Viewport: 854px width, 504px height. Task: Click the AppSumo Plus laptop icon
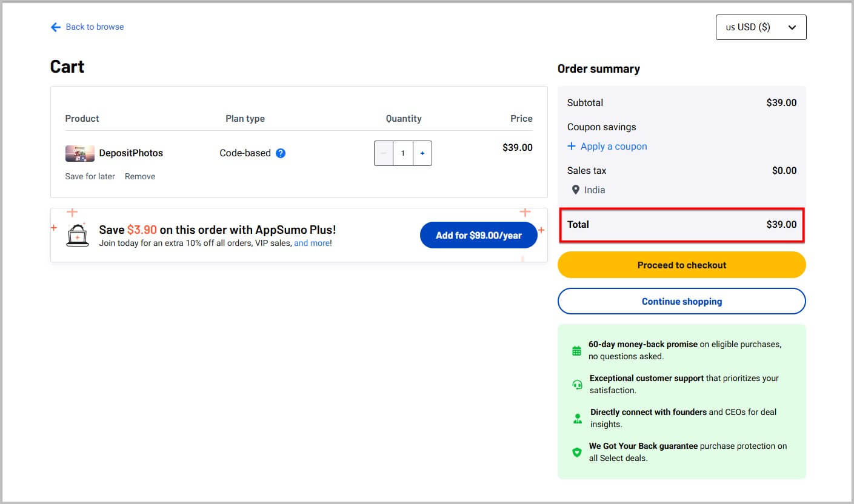(78, 235)
